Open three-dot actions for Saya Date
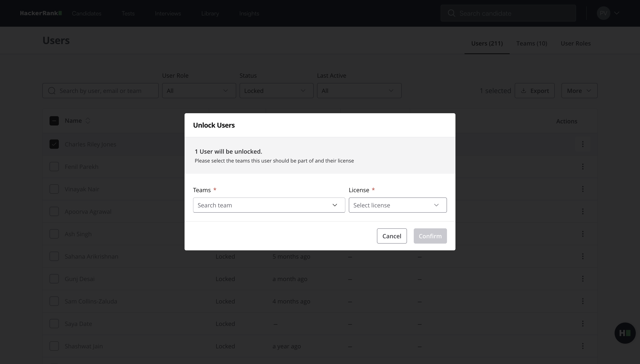This screenshot has width=640, height=364. (583, 324)
